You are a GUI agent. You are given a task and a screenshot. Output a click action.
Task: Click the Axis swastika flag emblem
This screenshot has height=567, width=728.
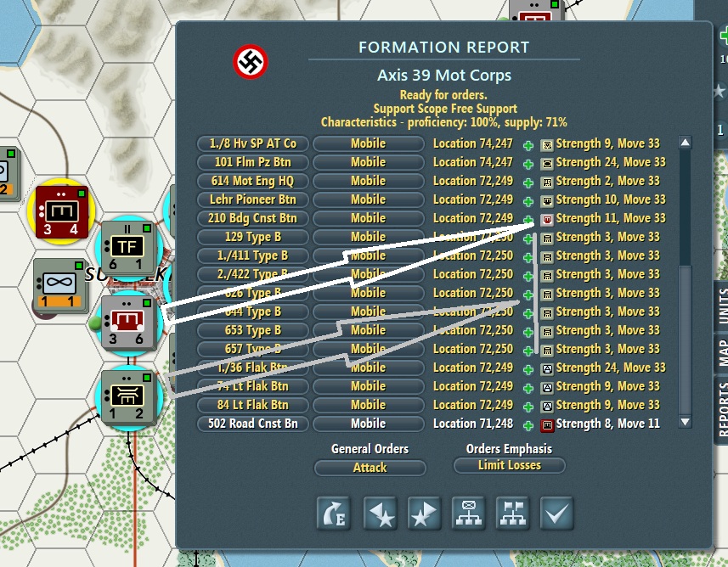coord(251,62)
